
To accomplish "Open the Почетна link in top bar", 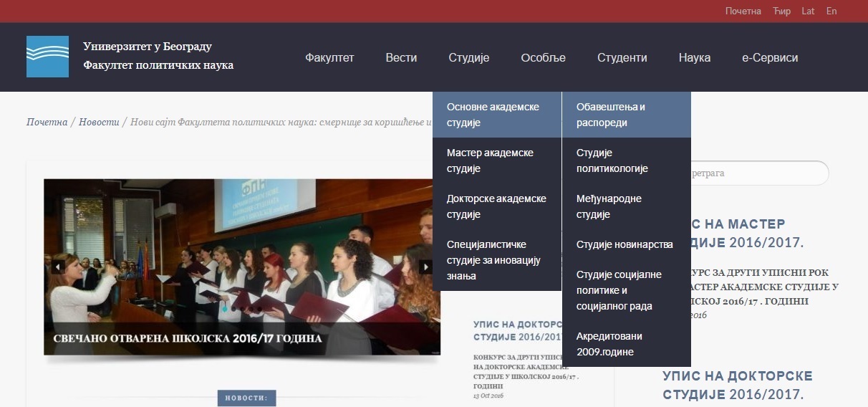I will [x=743, y=11].
